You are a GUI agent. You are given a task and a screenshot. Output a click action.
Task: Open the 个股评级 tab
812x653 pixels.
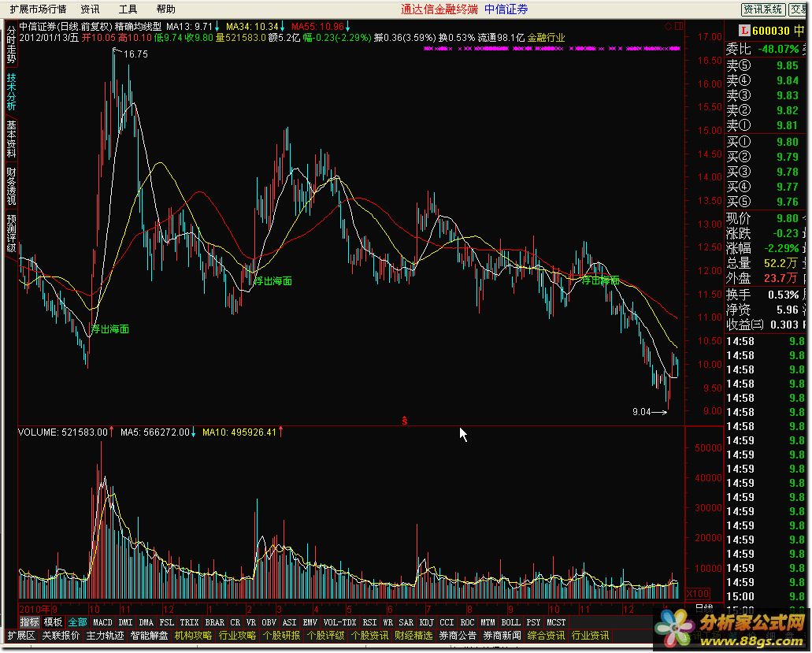[326, 636]
